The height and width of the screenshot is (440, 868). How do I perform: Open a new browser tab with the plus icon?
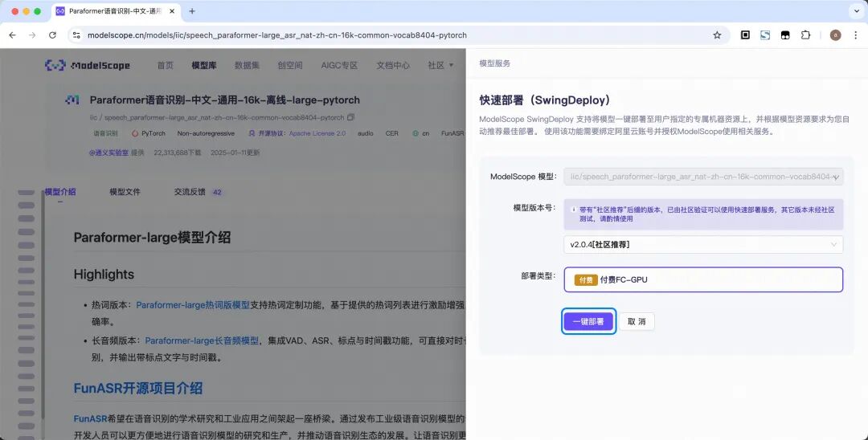click(x=192, y=11)
